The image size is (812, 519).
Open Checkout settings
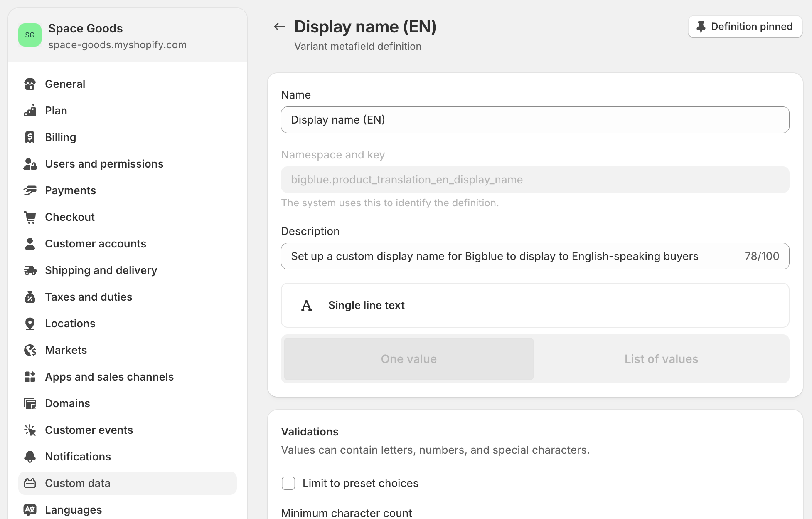point(128,217)
